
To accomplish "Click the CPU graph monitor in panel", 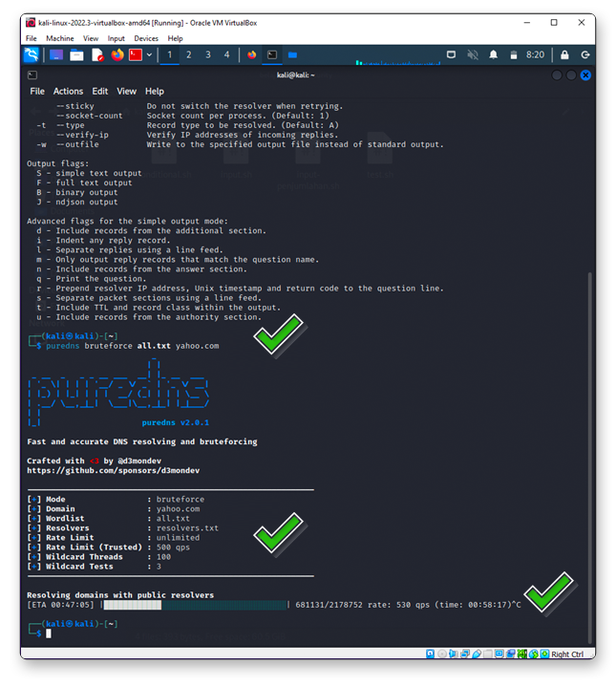I will pos(397,62).
